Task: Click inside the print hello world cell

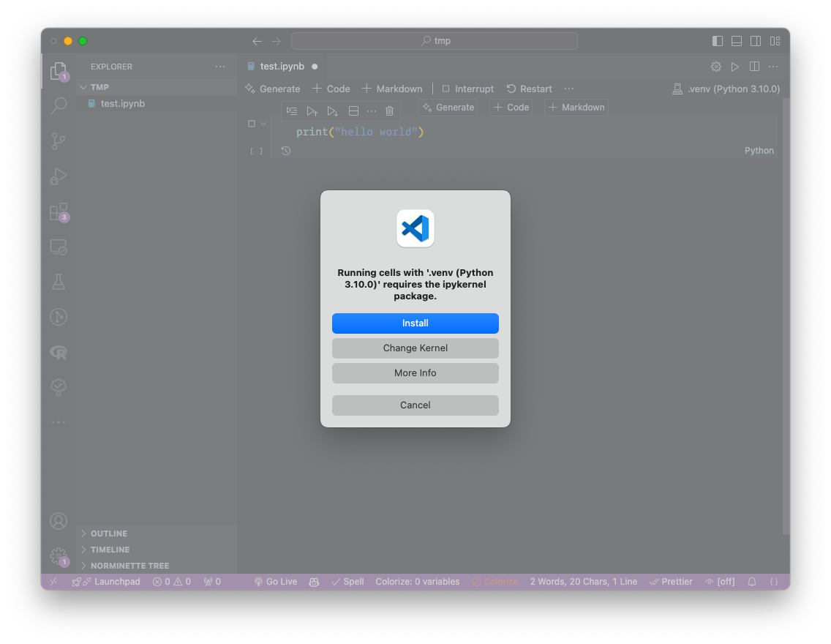Action: coord(523,132)
